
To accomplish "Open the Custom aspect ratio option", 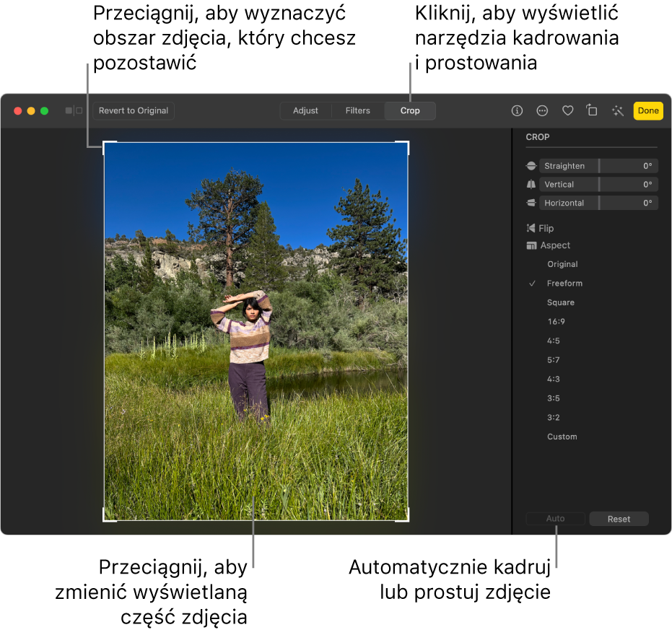I will [562, 437].
